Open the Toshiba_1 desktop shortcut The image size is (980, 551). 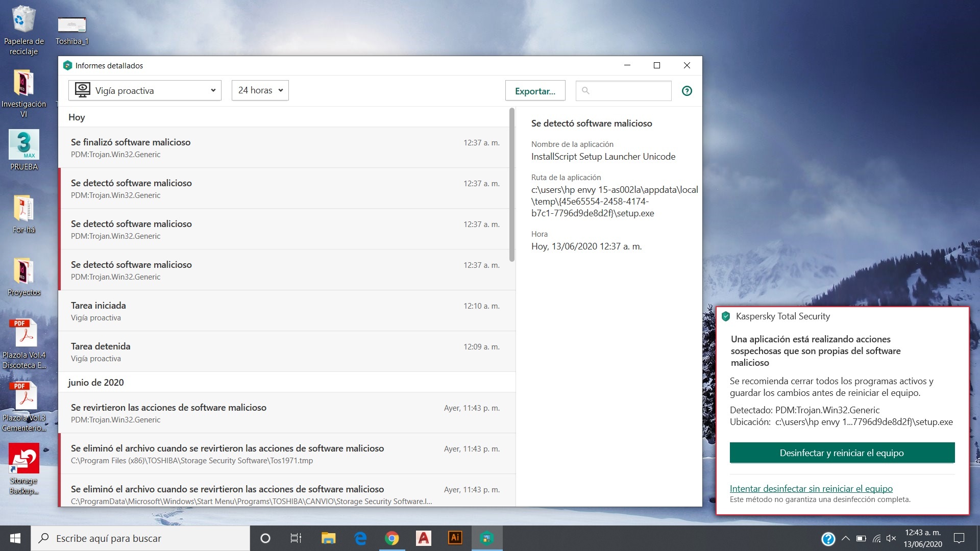72,30
